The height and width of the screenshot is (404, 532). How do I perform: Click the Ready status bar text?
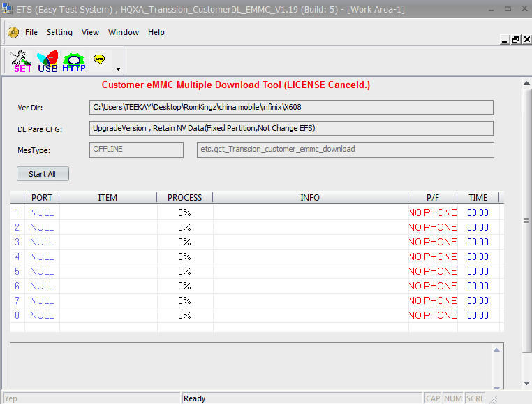(194, 398)
